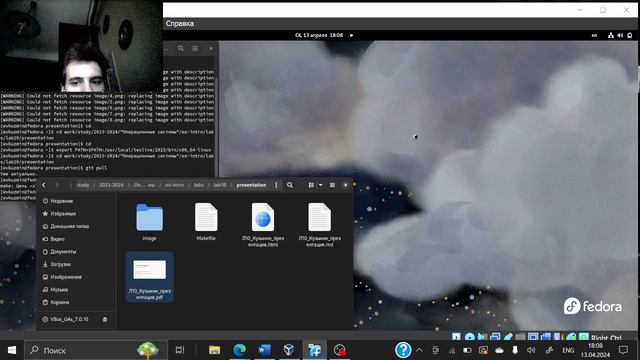Navigate to 'lab10' in path bar
The height and width of the screenshot is (360, 640).
(x=220, y=185)
